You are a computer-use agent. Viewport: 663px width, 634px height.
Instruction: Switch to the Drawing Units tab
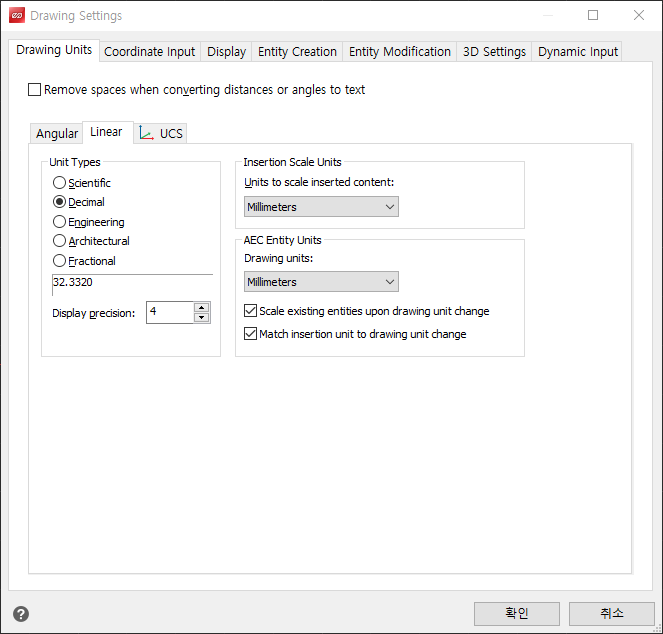click(x=54, y=50)
